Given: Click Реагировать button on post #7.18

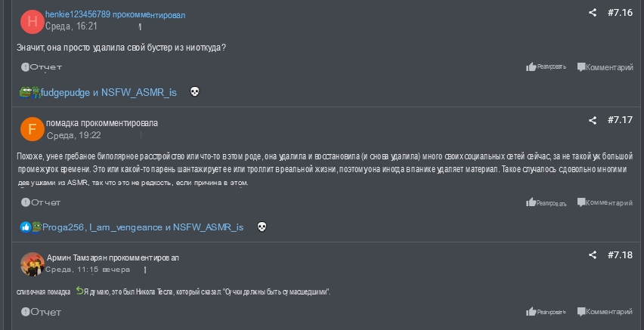Looking at the screenshot, I should tap(546, 311).
